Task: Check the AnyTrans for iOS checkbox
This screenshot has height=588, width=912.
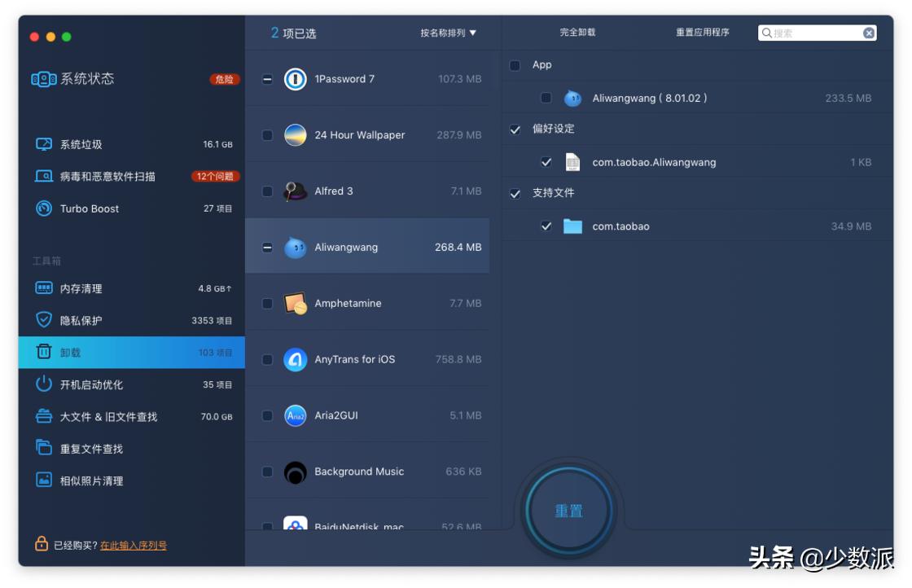Action: [x=267, y=359]
